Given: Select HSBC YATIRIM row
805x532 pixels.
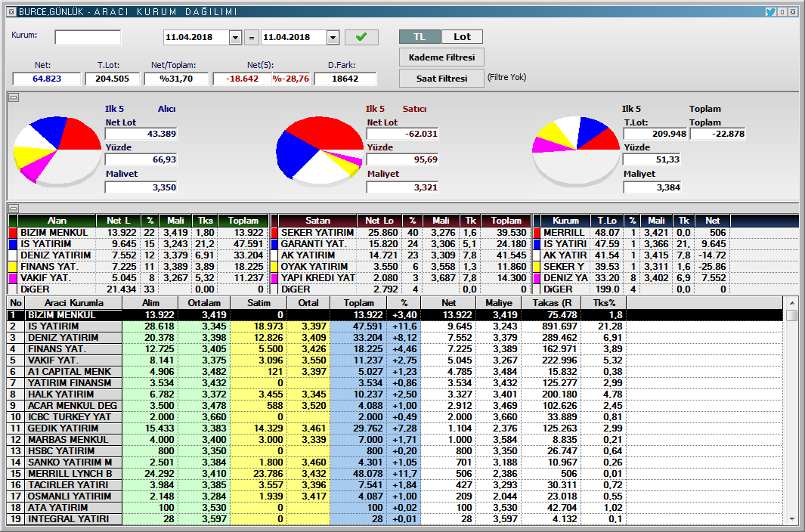Looking at the screenshot, I should pyautogui.click(x=395, y=450).
